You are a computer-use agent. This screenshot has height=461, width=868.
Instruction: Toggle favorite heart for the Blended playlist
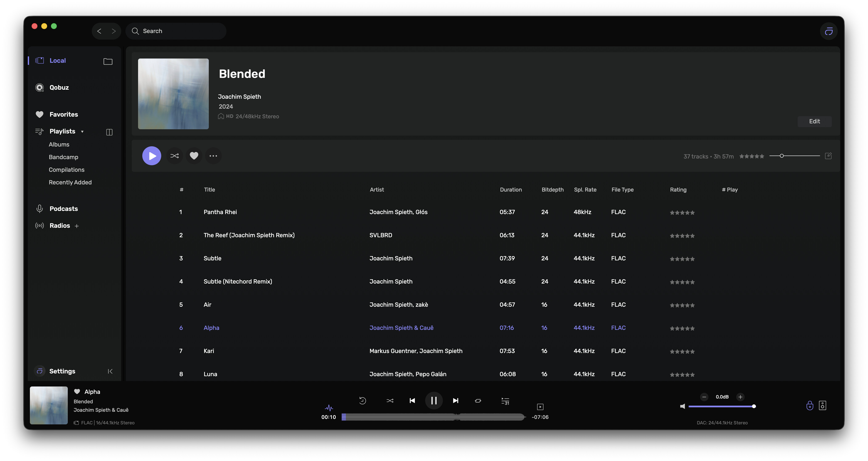[x=194, y=156]
